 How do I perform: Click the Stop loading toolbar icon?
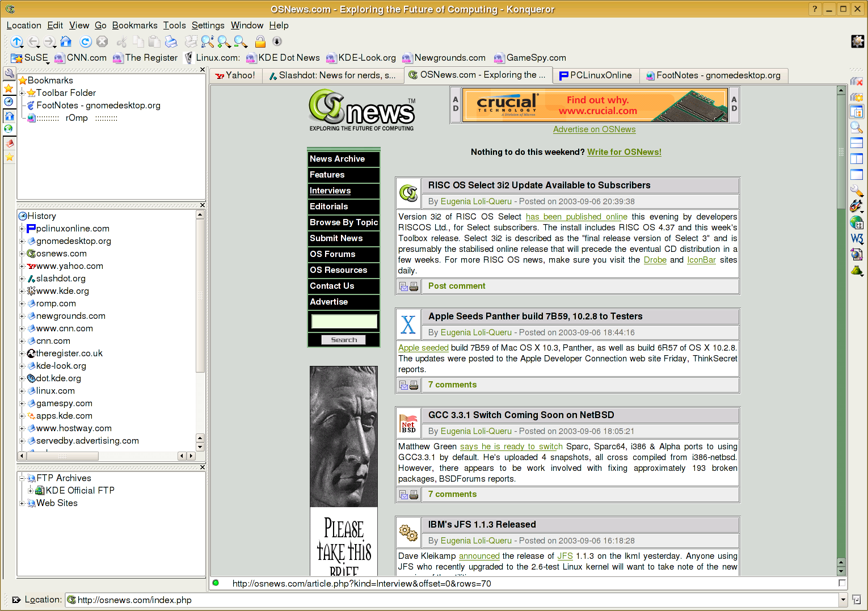pos(102,41)
